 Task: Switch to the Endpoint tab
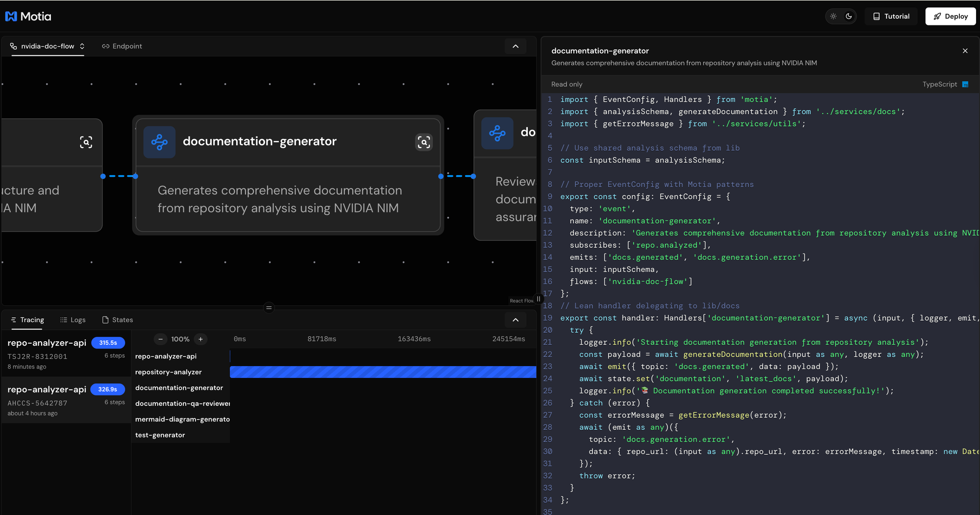point(122,46)
